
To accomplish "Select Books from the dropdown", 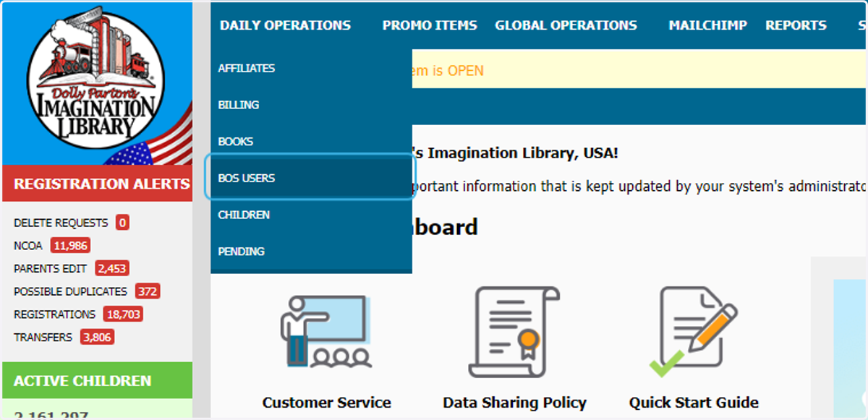I will tap(311, 142).
